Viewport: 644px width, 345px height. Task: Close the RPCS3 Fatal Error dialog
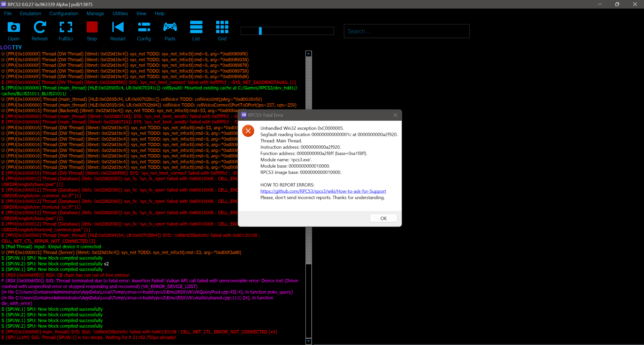point(395,115)
